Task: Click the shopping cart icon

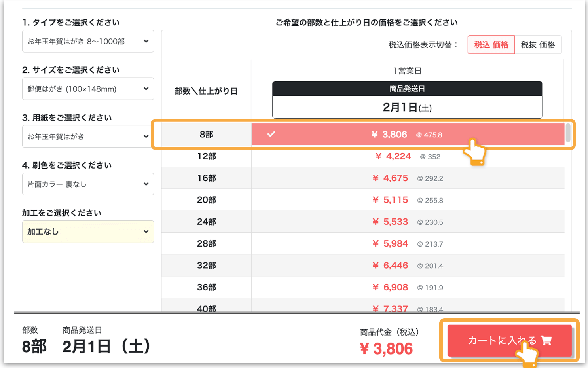Action: click(x=546, y=340)
